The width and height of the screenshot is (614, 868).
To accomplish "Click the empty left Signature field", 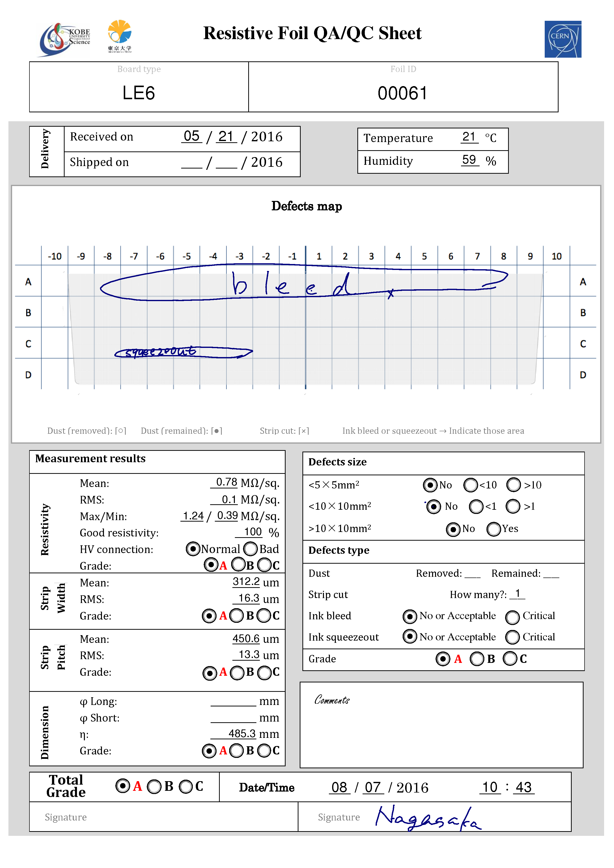I will point(164,817).
